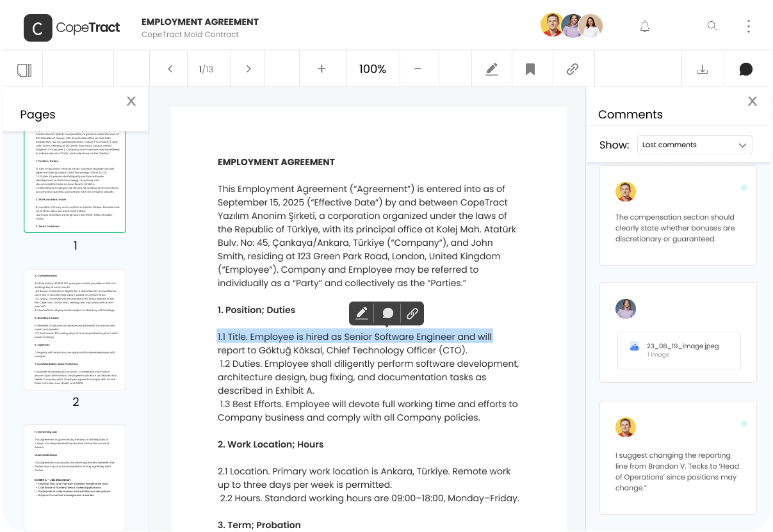Open search with the magnifier icon
The width and height of the screenshot is (773, 532).
(712, 26)
